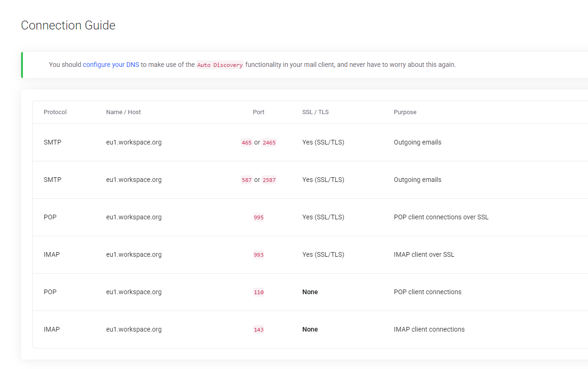
Task: Click "POP" in the port 995 row
Action: 50,217
